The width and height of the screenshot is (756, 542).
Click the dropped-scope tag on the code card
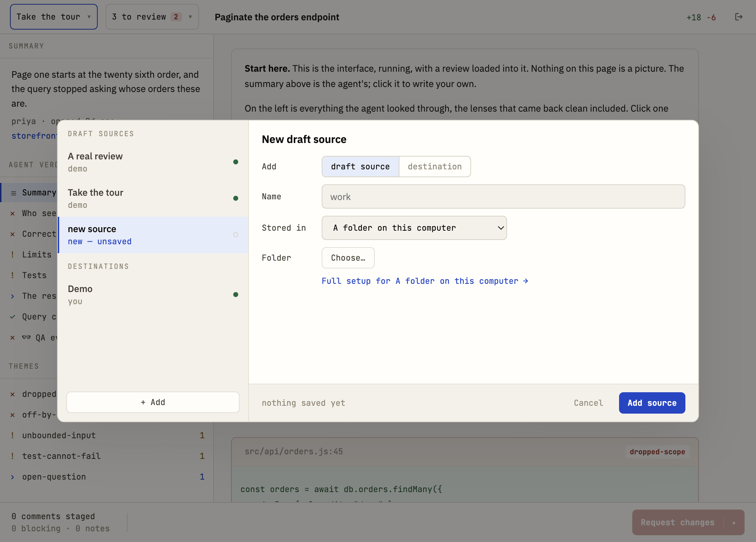(x=657, y=452)
